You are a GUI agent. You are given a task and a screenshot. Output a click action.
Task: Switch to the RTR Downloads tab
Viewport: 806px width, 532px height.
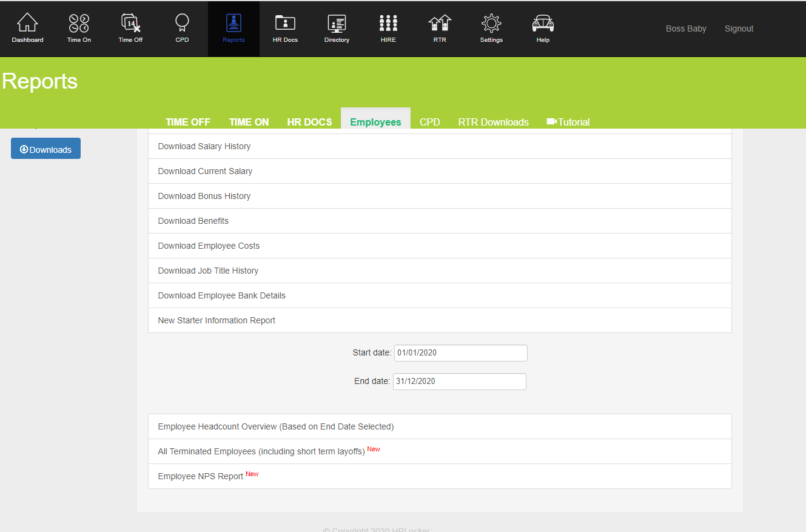pyautogui.click(x=493, y=122)
